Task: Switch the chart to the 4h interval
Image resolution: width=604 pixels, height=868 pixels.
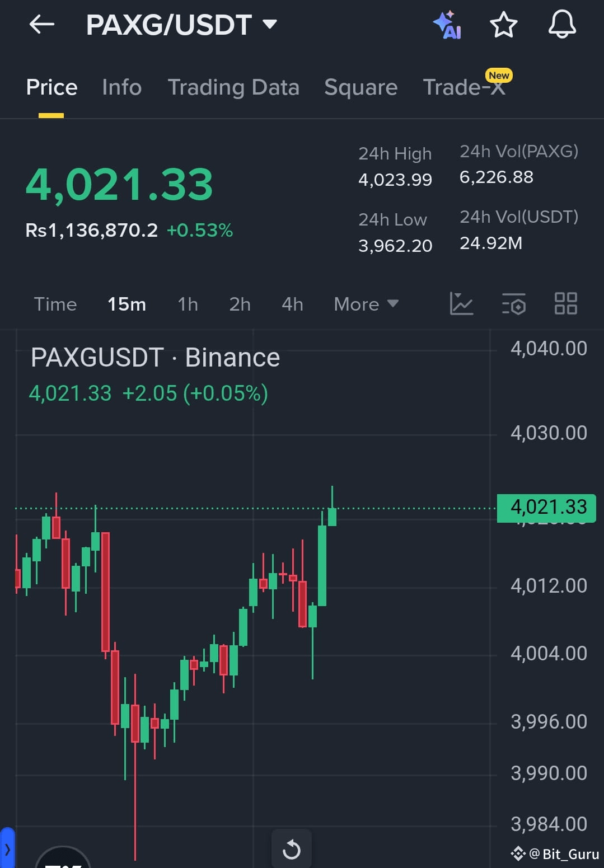Action: coord(292,304)
